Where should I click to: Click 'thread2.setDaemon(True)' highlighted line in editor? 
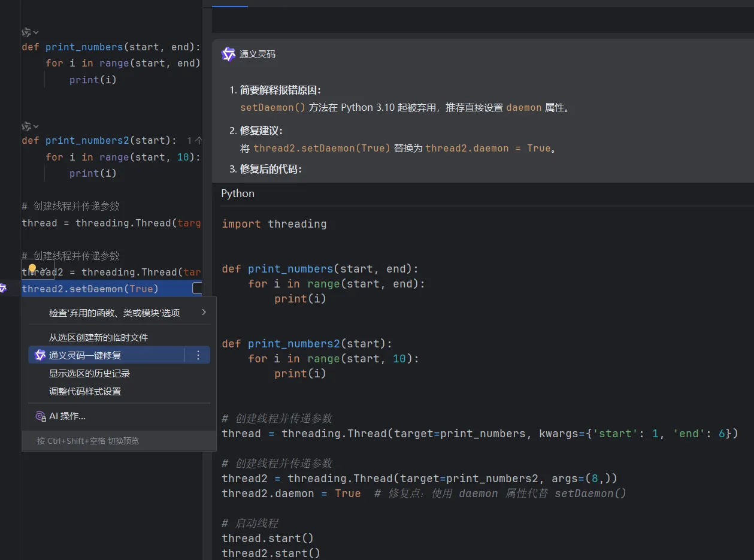point(90,289)
